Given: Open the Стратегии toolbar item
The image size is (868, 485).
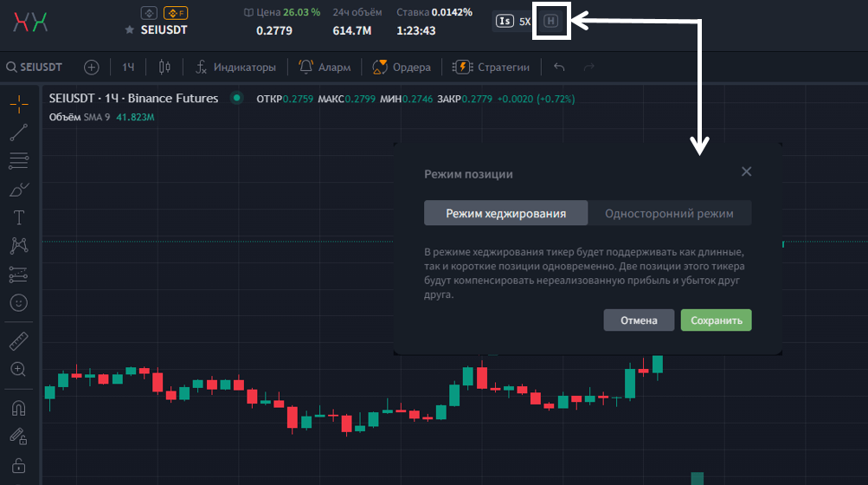Looking at the screenshot, I should 491,67.
